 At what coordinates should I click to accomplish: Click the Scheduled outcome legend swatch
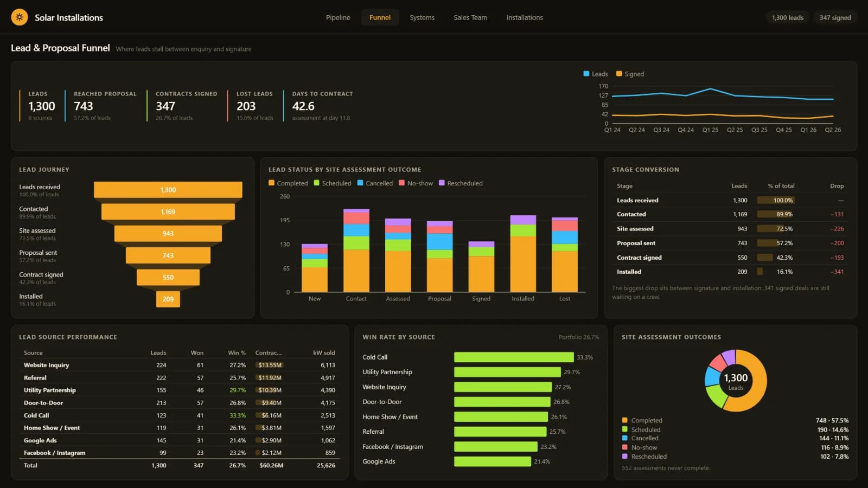pyautogui.click(x=624, y=429)
